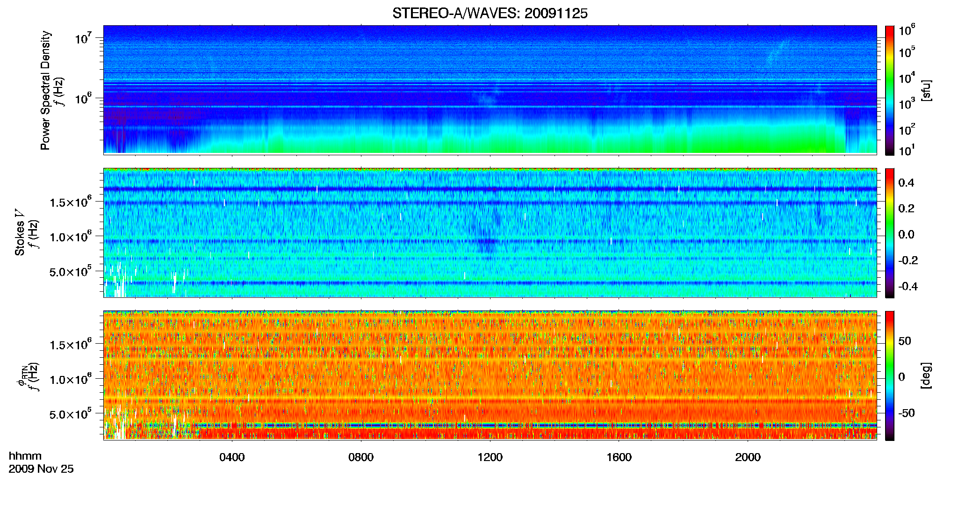The width and height of the screenshot is (980, 505).
Task: Click the 0.0 value on Stokes colorbar
Action: 906,235
